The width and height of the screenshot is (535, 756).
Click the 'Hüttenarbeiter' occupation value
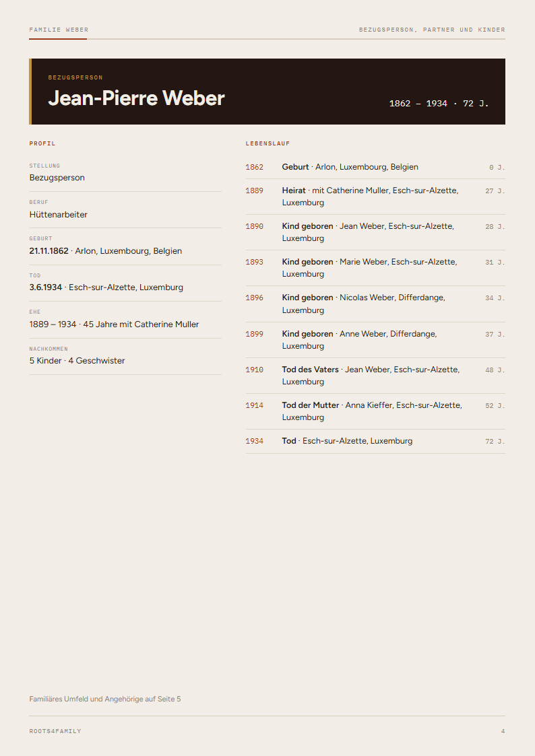coord(59,215)
